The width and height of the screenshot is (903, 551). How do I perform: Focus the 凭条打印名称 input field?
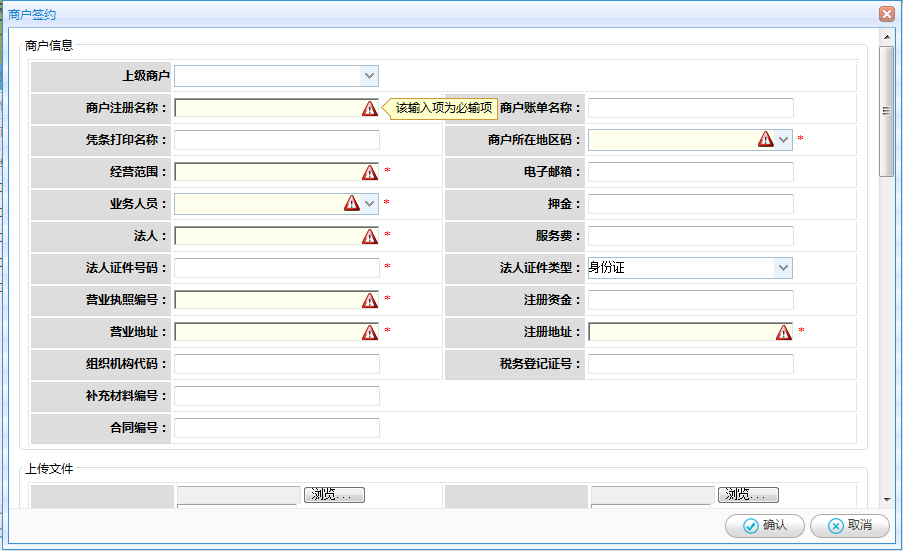tap(277, 140)
